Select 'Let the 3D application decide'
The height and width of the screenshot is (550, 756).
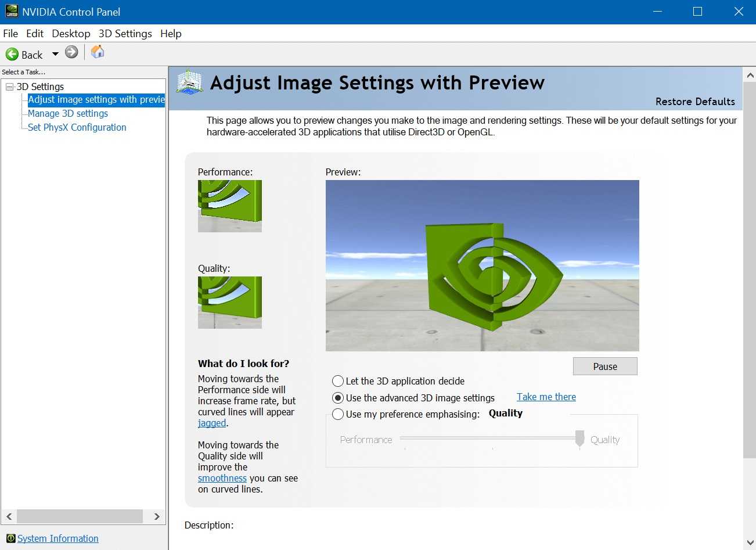[337, 381]
